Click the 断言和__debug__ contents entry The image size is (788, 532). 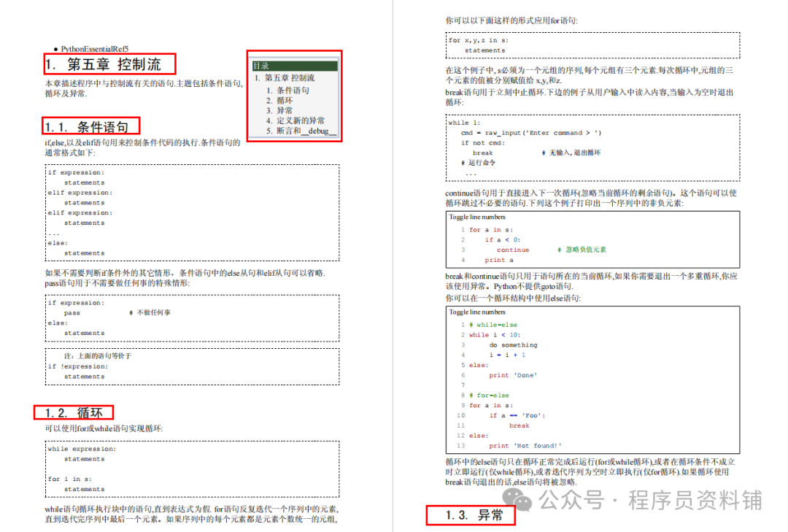306,131
